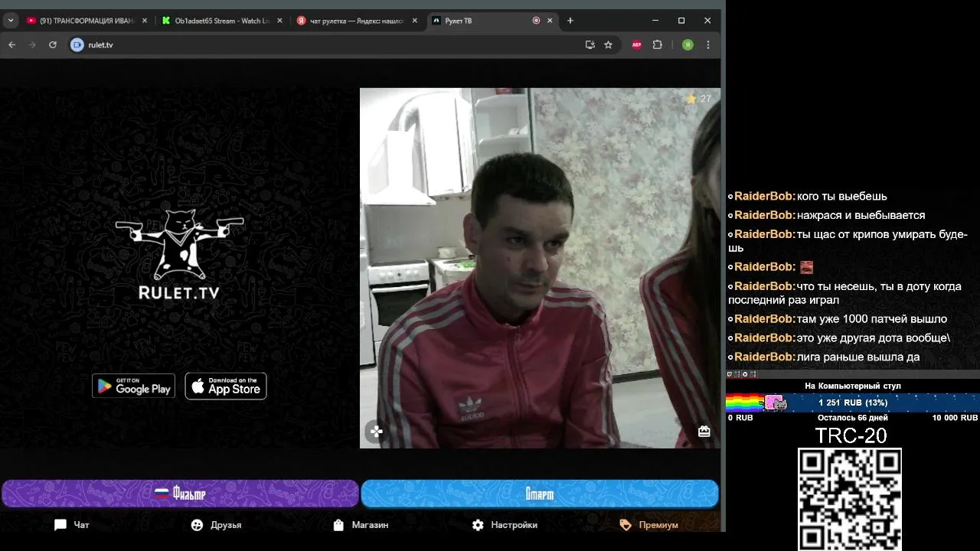980x551 pixels.
Task: Go back to previous page
Action: pyautogui.click(x=11, y=45)
